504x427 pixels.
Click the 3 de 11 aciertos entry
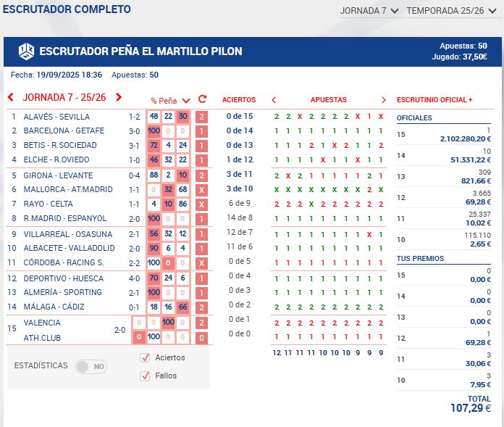click(x=240, y=174)
